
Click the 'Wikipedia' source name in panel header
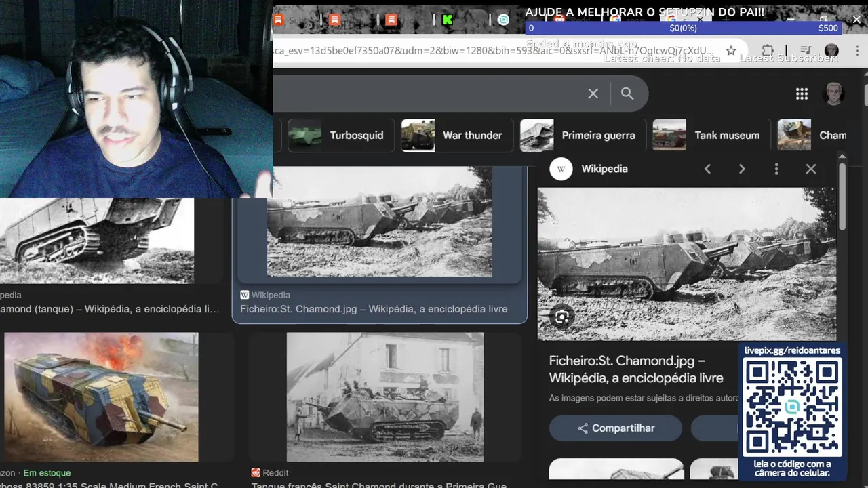pyautogui.click(x=604, y=169)
